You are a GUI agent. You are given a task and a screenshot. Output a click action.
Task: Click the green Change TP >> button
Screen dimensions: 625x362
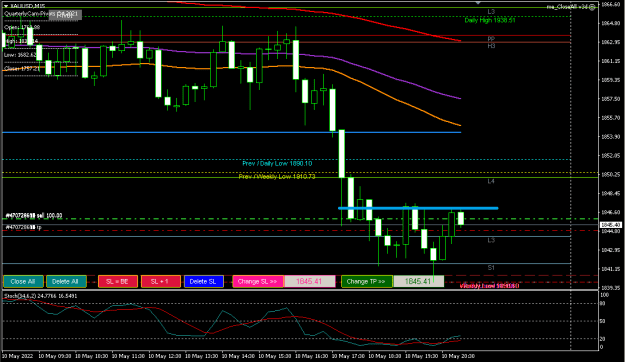coord(367,281)
